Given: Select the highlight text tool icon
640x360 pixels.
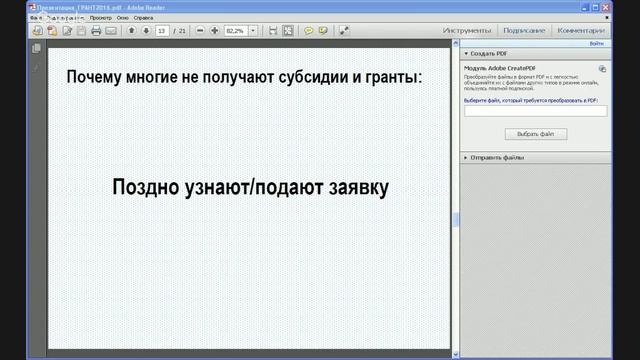Looking at the screenshot, I should (x=323, y=31).
